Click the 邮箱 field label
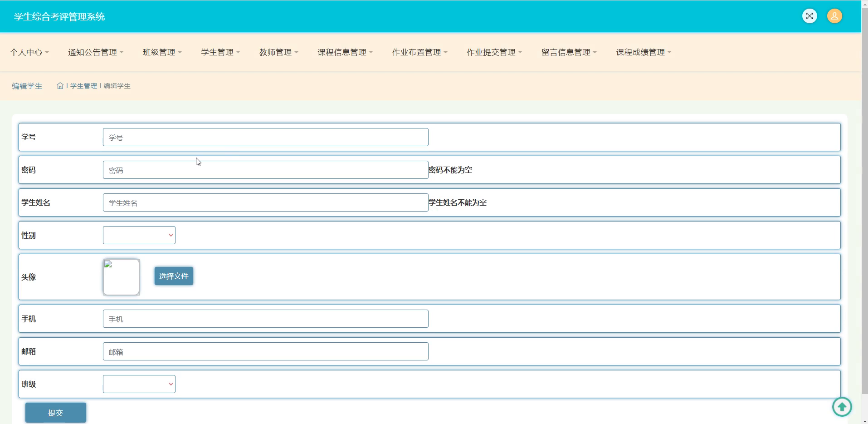 pos(29,351)
